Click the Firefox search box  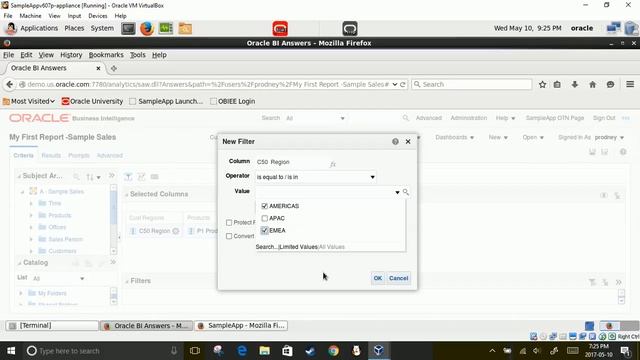point(472,84)
